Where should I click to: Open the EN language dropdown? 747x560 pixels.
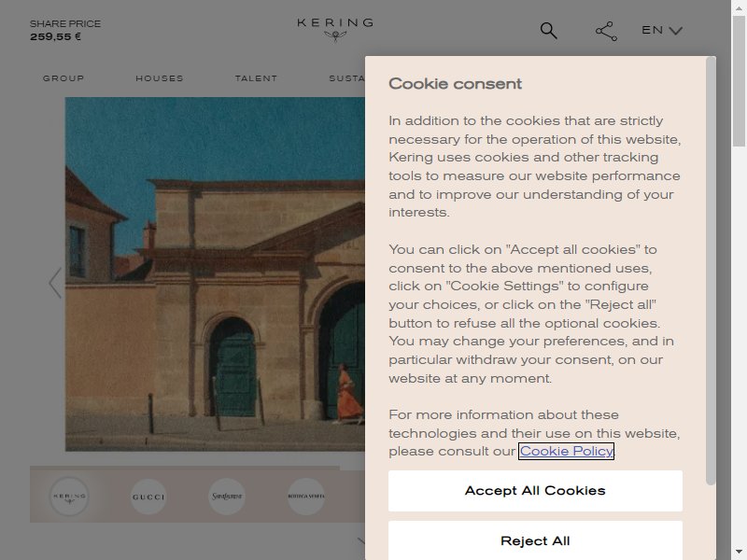(x=662, y=31)
